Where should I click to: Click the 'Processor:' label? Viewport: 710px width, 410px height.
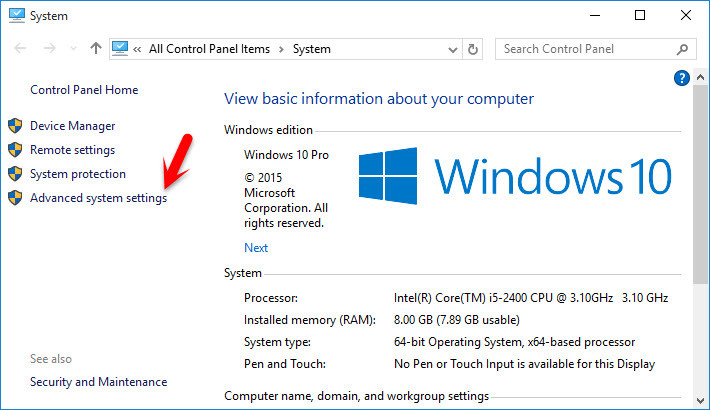coord(271,298)
